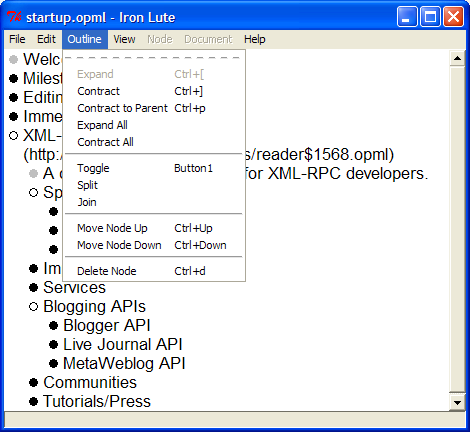Click the bullet next to Blogger API

click(x=53, y=325)
